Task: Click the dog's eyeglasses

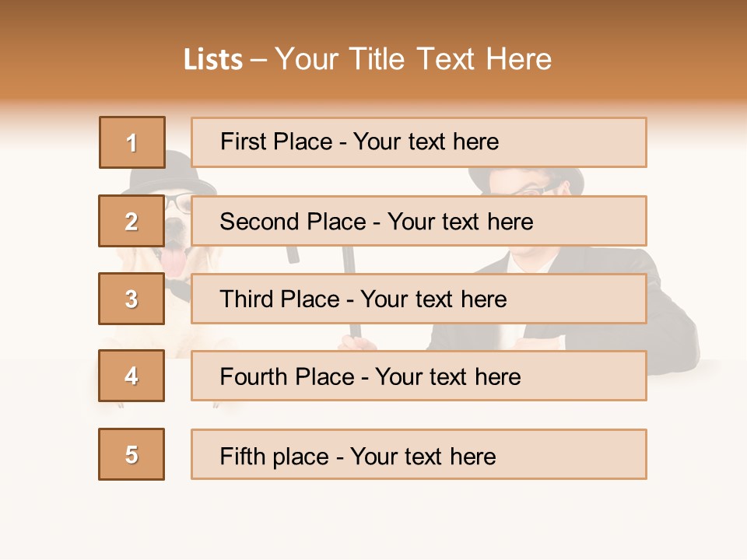Action: (x=178, y=203)
